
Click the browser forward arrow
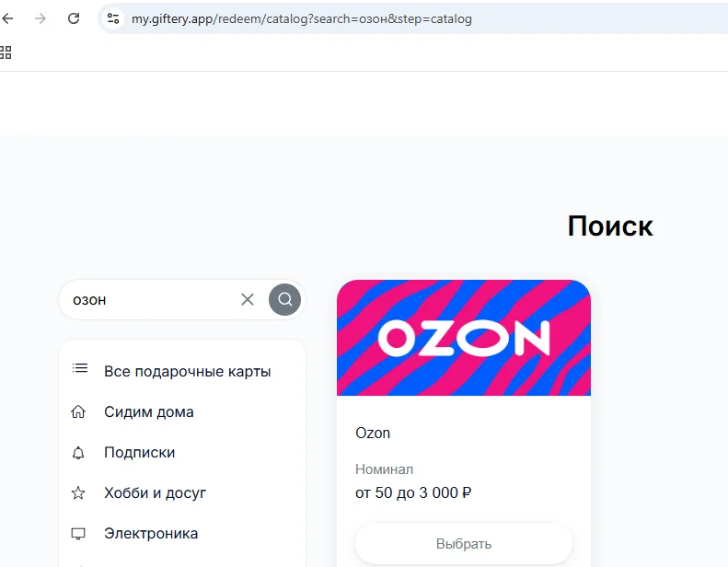pyautogui.click(x=40, y=18)
